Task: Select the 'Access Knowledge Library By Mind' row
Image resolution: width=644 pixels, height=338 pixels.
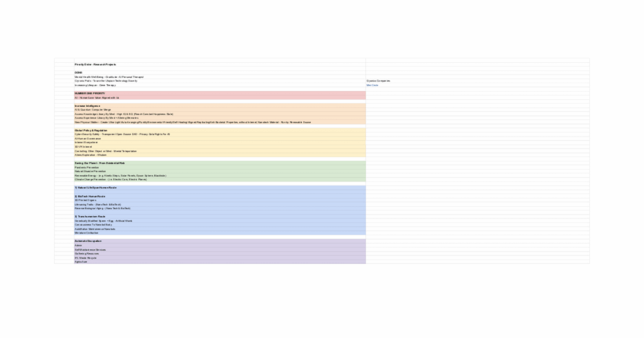Action: (x=219, y=114)
